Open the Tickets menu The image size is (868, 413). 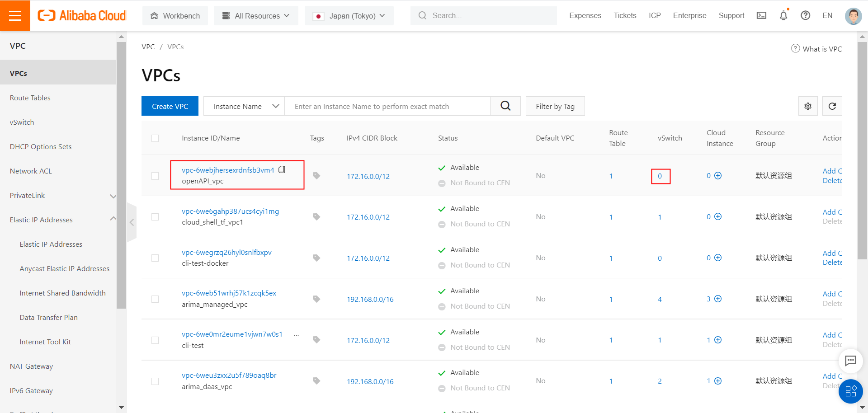[625, 15]
